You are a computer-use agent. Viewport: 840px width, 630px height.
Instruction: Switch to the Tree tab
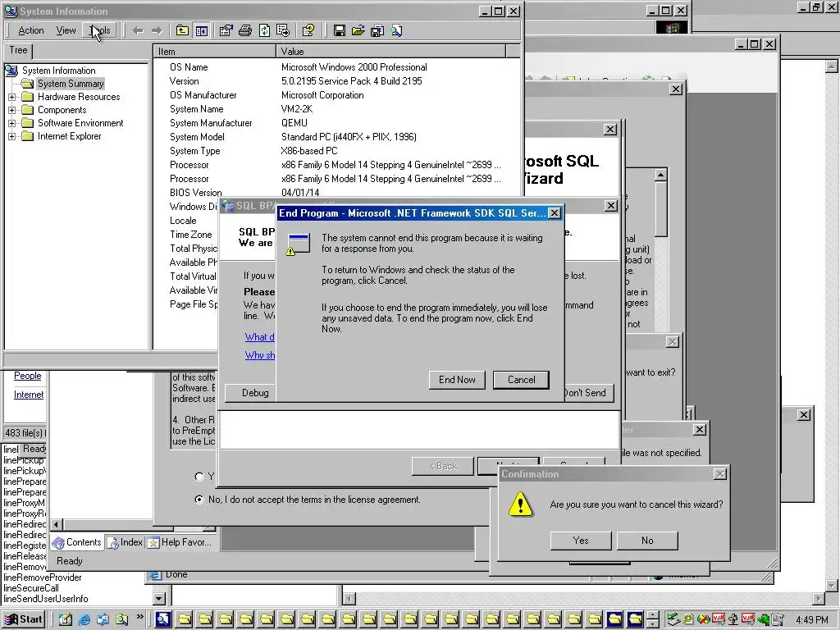click(18, 50)
